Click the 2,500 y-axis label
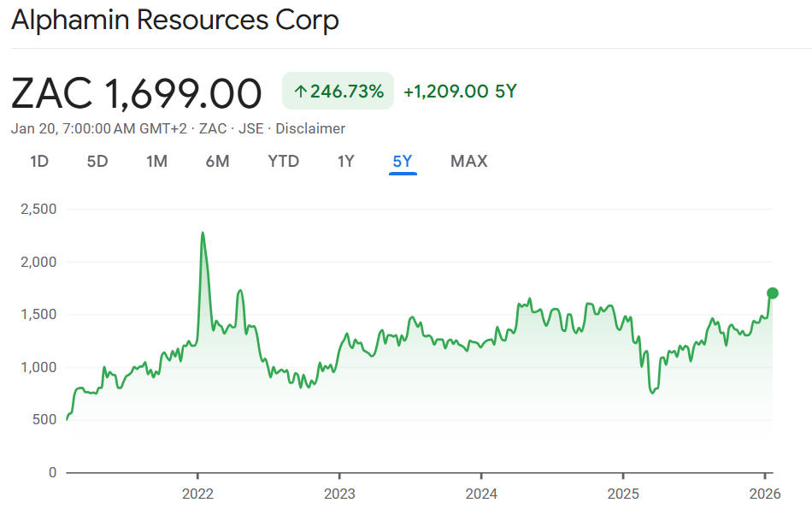 point(37,209)
